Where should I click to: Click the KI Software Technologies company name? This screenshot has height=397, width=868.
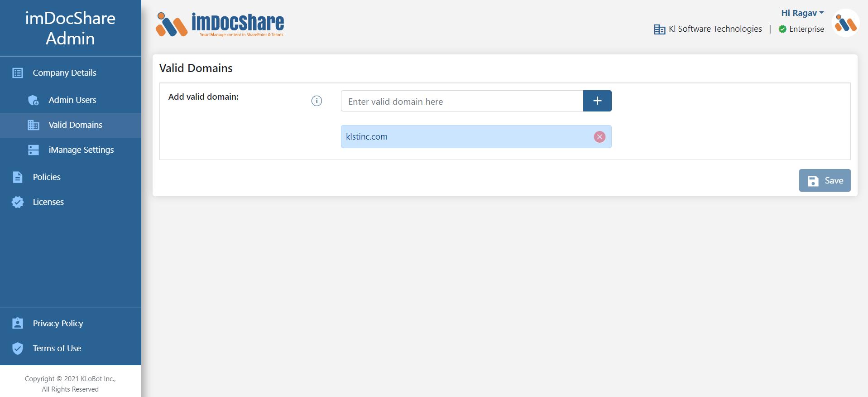pos(715,29)
